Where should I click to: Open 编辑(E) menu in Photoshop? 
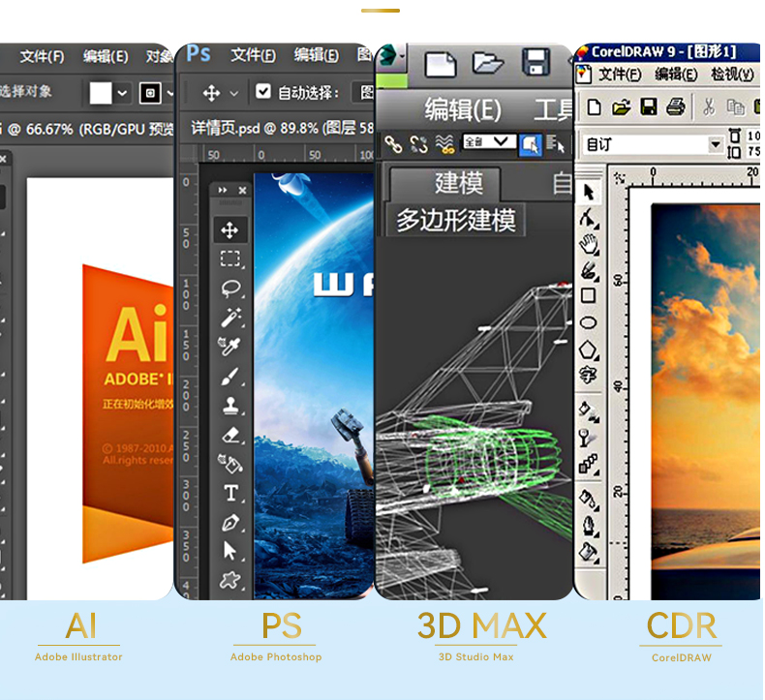point(316,55)
